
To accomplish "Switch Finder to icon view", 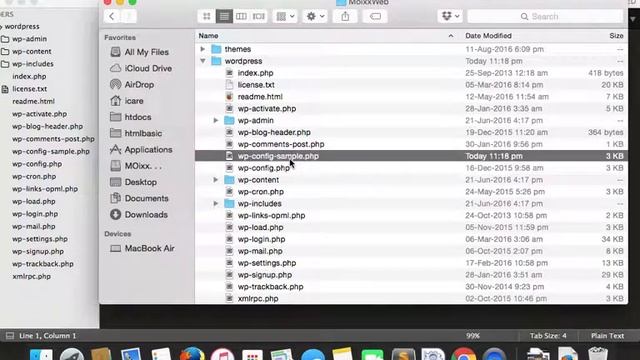I will coord(207,16).
